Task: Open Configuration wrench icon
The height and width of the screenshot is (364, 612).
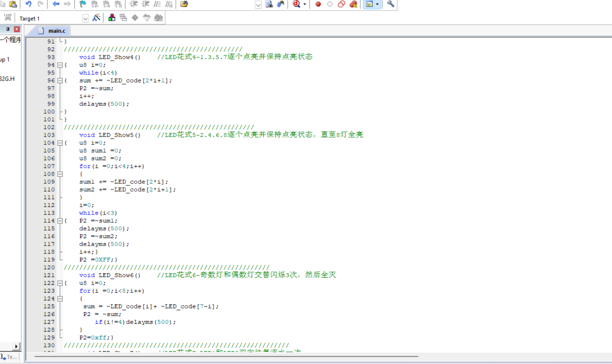Action: 390,4
